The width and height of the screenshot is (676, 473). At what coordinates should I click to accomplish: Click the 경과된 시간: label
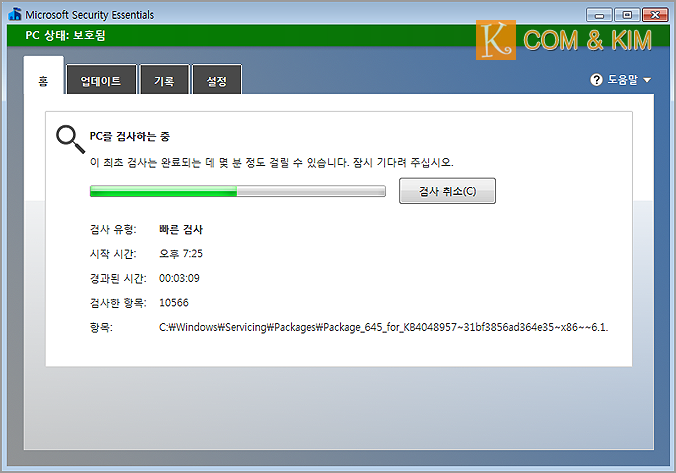[x=118, y=279]
